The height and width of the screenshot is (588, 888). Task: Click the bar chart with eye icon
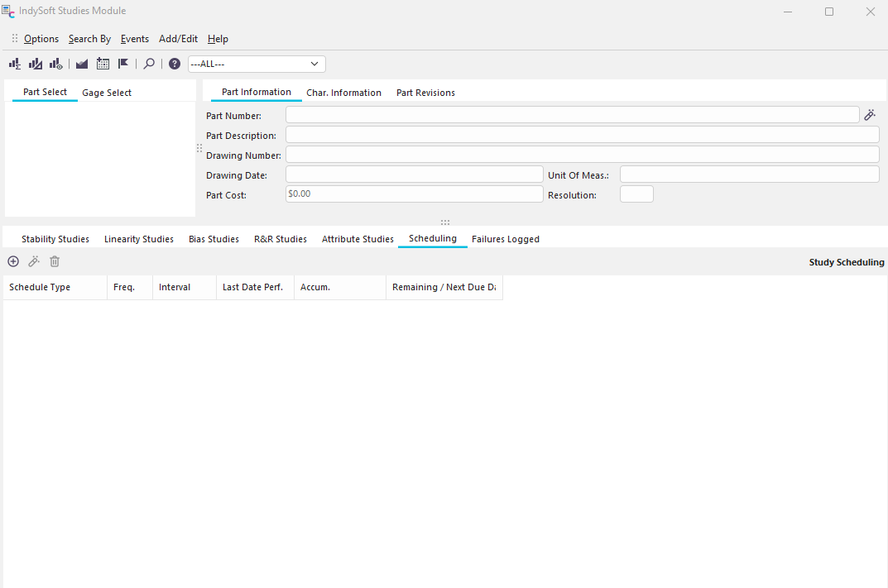coord(56,64)
